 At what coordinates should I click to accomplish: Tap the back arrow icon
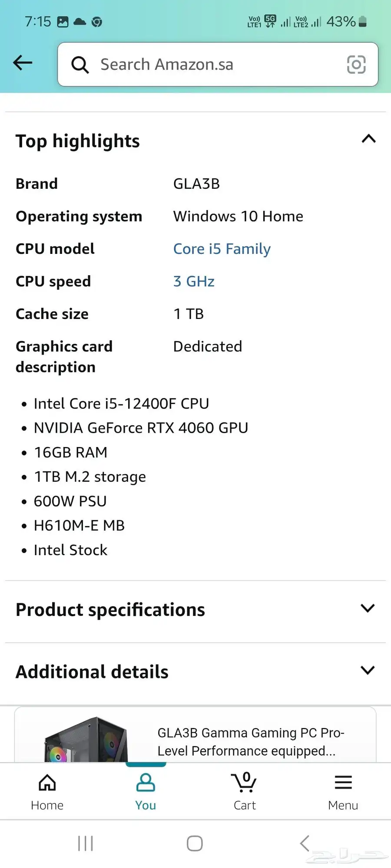[x=23, y=63]
